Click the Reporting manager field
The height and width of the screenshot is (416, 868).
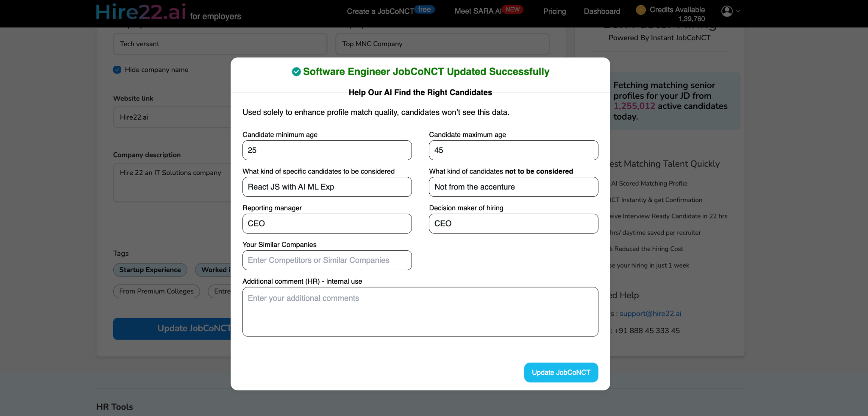click(327, 223)
